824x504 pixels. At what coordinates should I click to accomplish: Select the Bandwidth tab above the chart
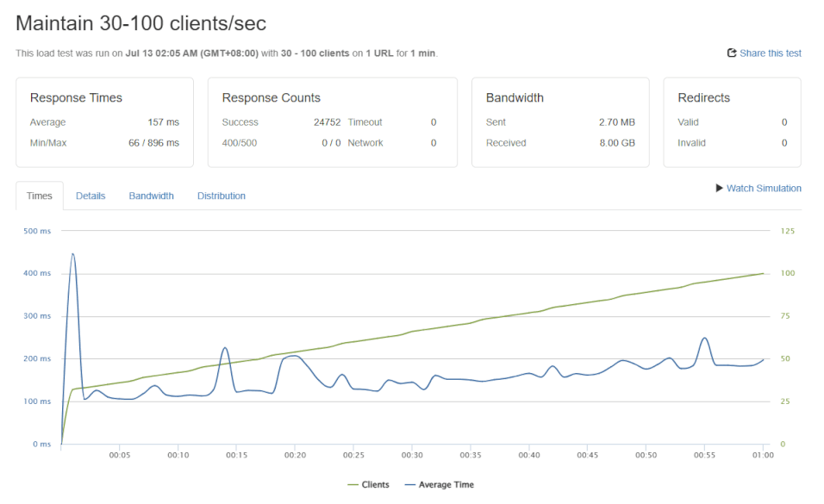pos(152,196)
